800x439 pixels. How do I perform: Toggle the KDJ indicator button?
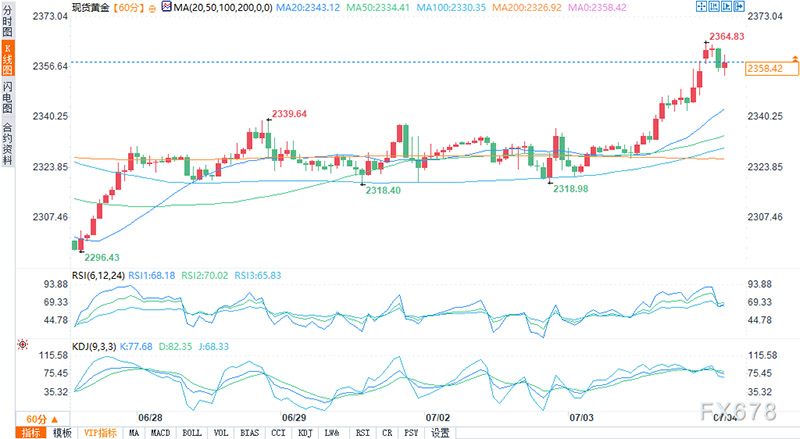305,433
